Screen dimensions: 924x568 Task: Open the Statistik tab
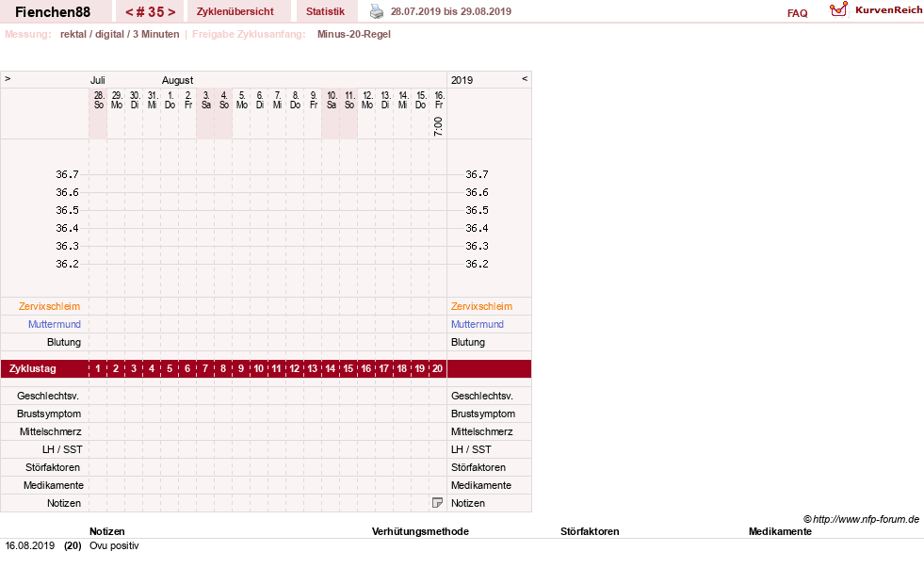(325, 11)
